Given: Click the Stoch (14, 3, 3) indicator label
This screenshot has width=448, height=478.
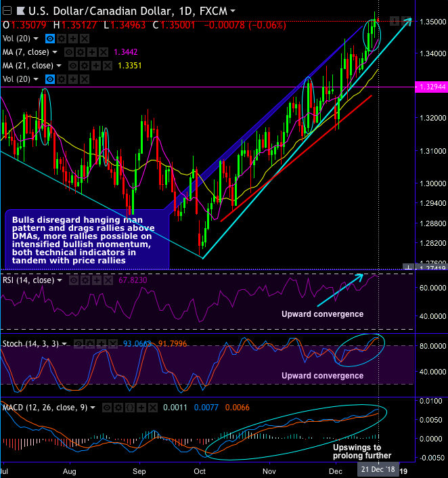Looking at the screenshot, I should [x=30, y=344].
